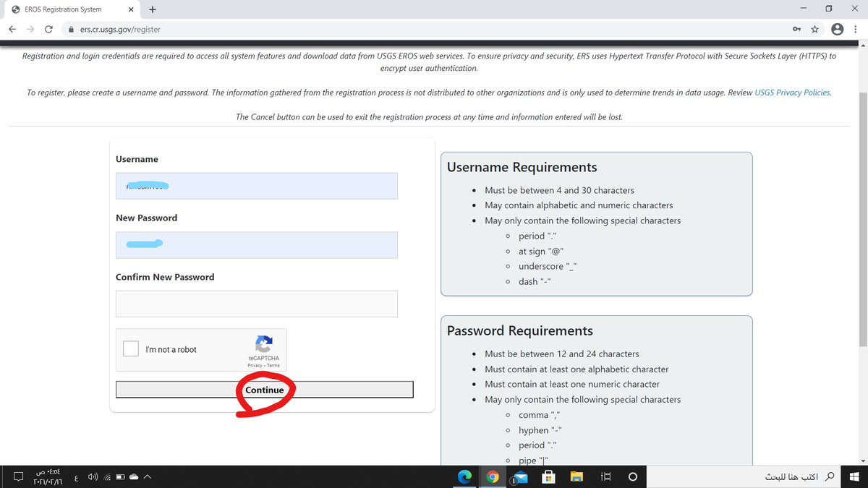Open a new browser tab
The height and width of the screenshot is (488, 868).
pyautogui.click(x=153, y=9)
